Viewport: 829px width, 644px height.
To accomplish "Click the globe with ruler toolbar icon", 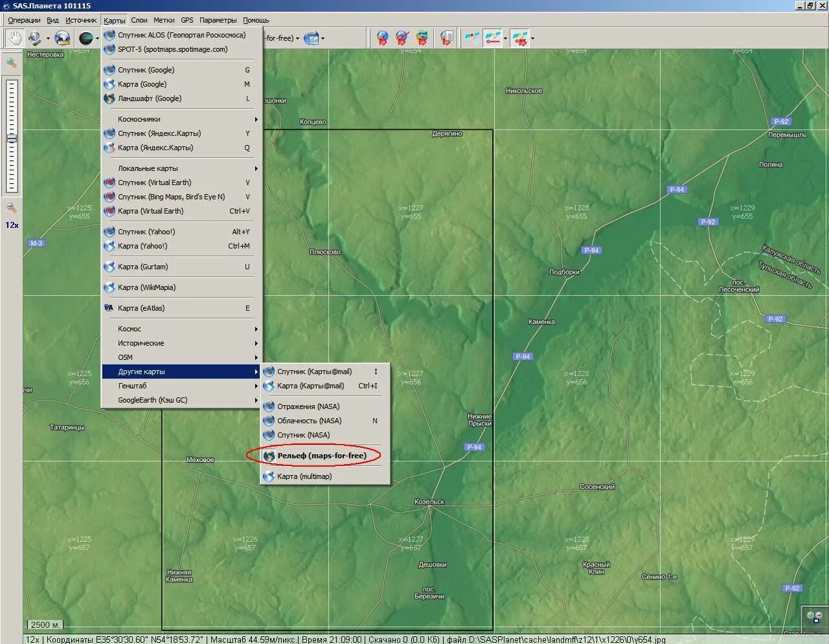I will coord(62,38).
